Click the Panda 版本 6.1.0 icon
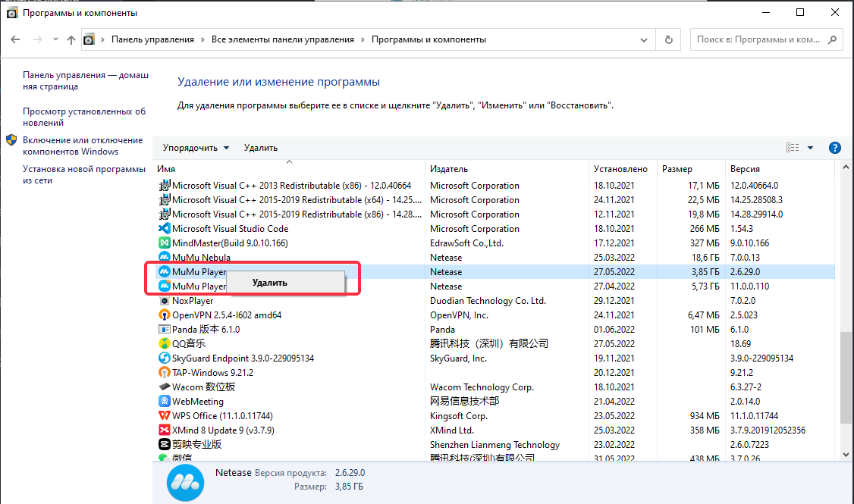 pos(164,329)
